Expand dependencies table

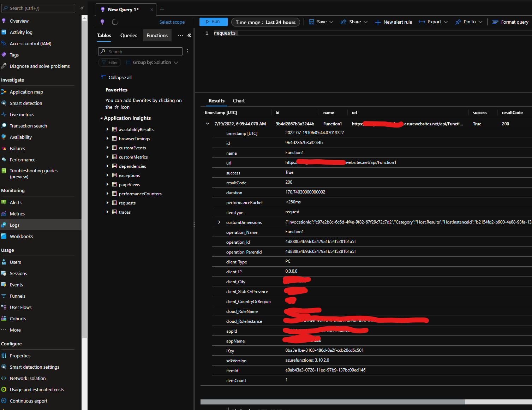[107, 166]
